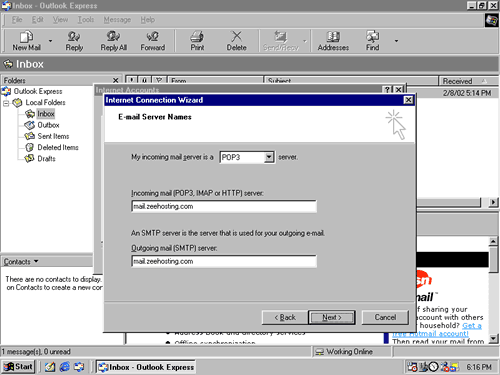Open the View menu
Viewport: 500px width, 375px height.
60,20
